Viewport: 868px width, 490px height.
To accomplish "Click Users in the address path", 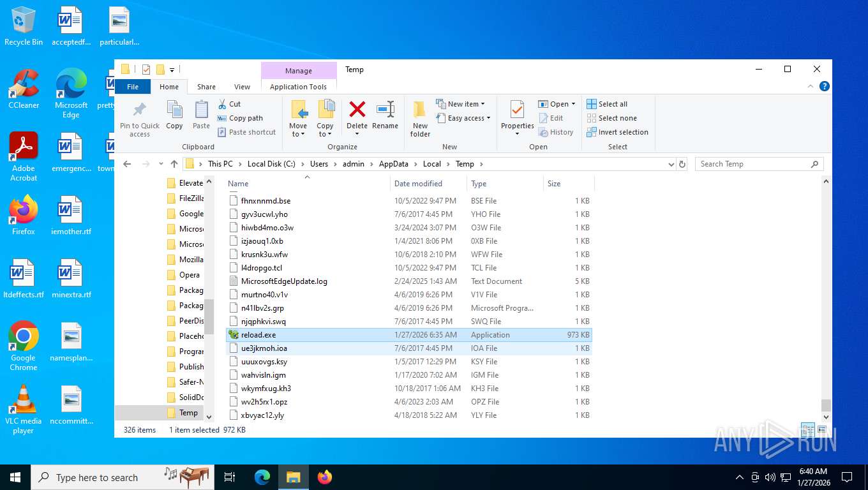I will (319, 164).
